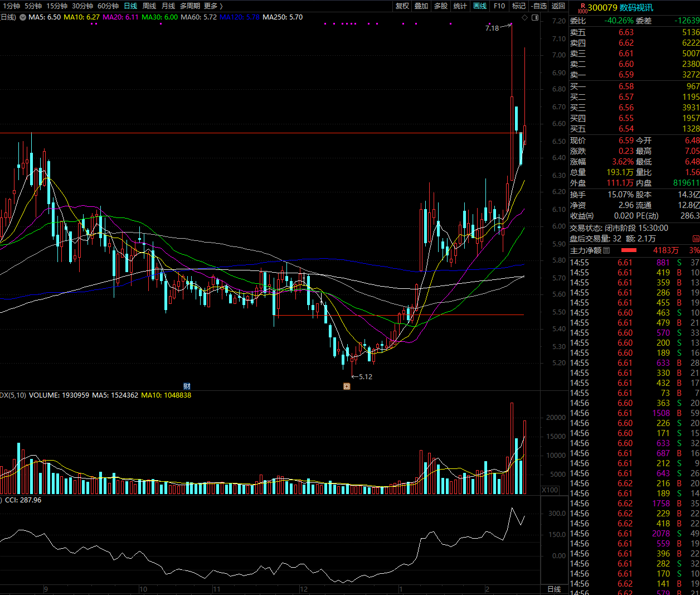Open the after-hours trading chart icon
The width and height of the screenshot is (700, 595).
click(696, 239)
